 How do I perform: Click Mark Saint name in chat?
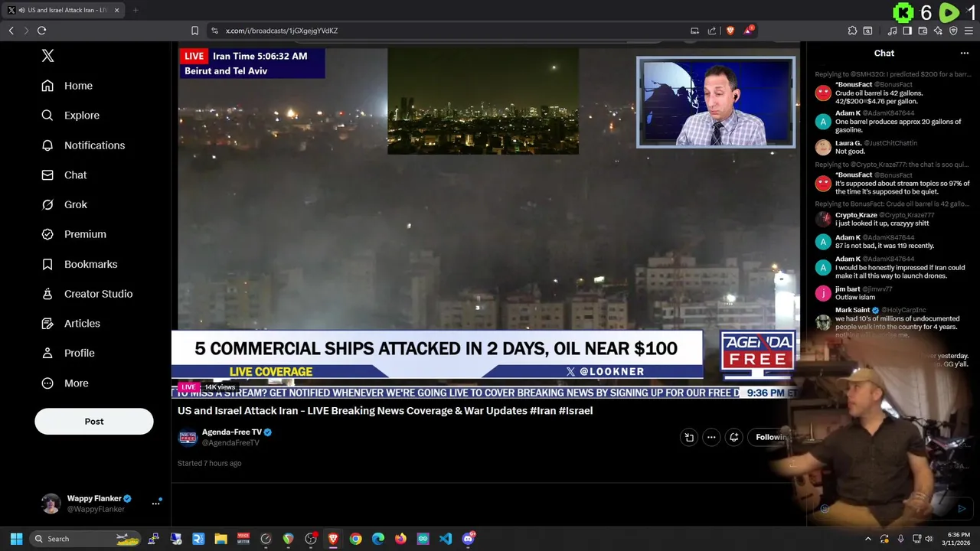pyautogui.click(x=852, y=311)
